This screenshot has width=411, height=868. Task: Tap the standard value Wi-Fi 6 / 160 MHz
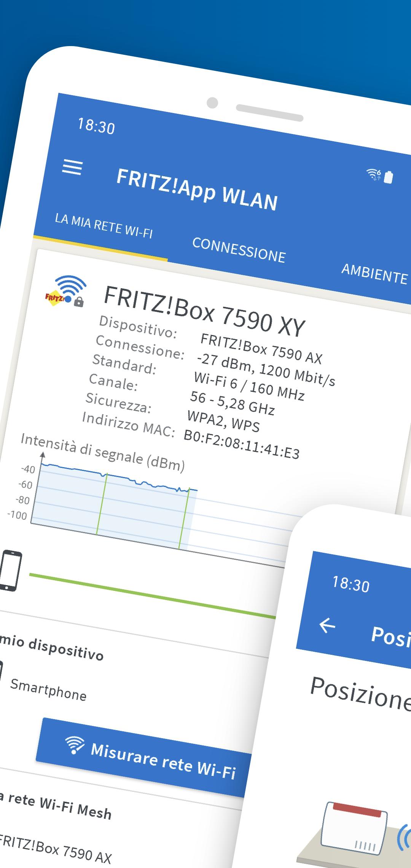pyautogui.click(x=249, y=386)
